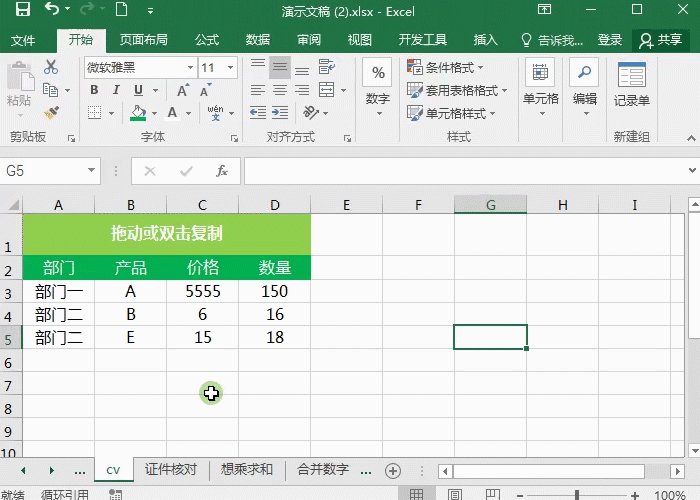Align text left icon
700x500 pixels.
pos(258,91)
